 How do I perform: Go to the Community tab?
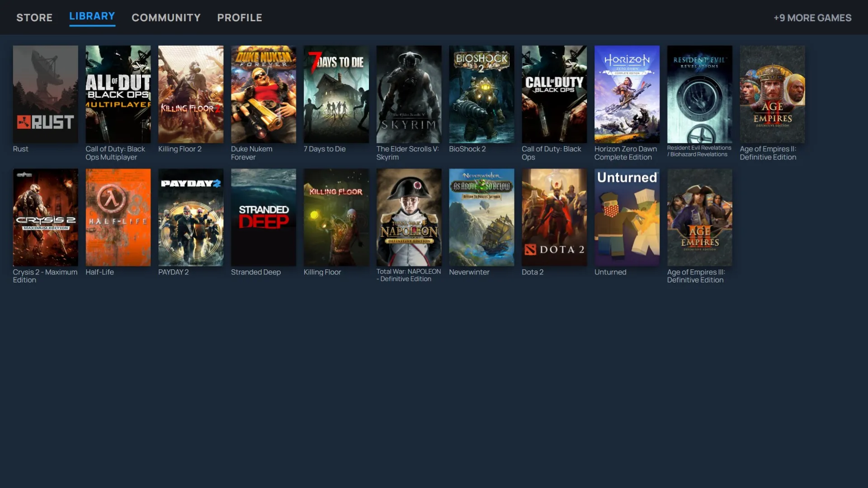click(166, 18)
